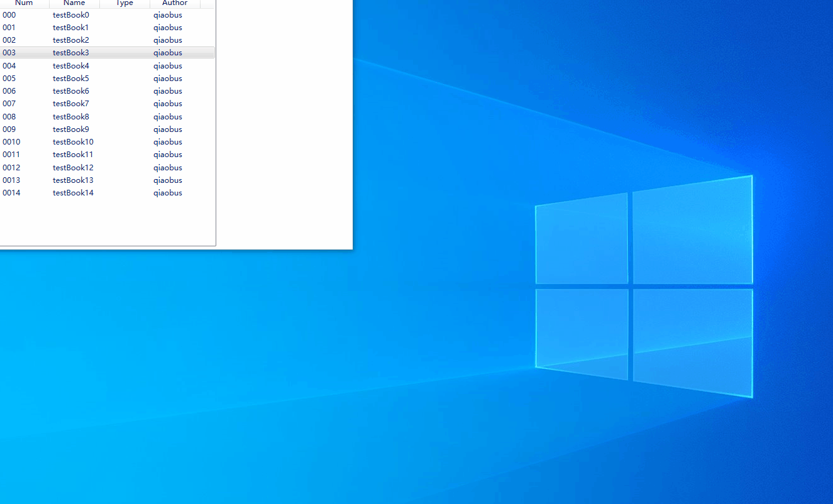
Task: Click qiaobus author cell of testBook2
Action: (168, 40)
